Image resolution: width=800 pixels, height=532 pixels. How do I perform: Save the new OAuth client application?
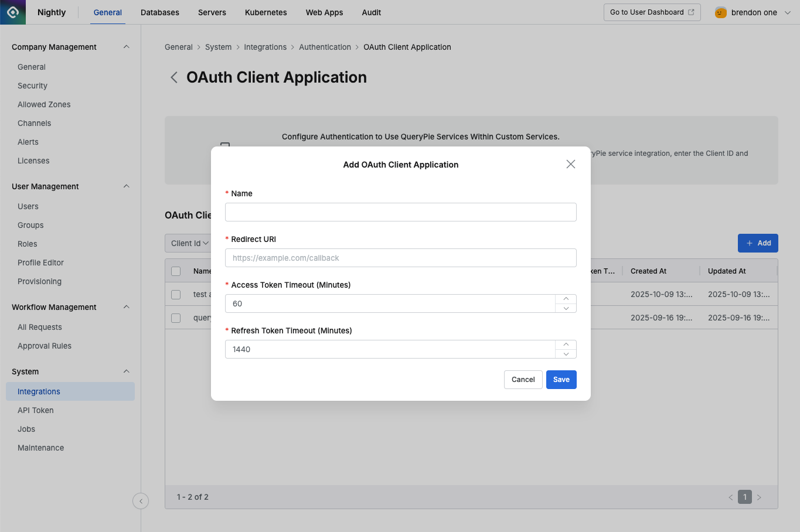pyautogui.click(x=561, y=379)
